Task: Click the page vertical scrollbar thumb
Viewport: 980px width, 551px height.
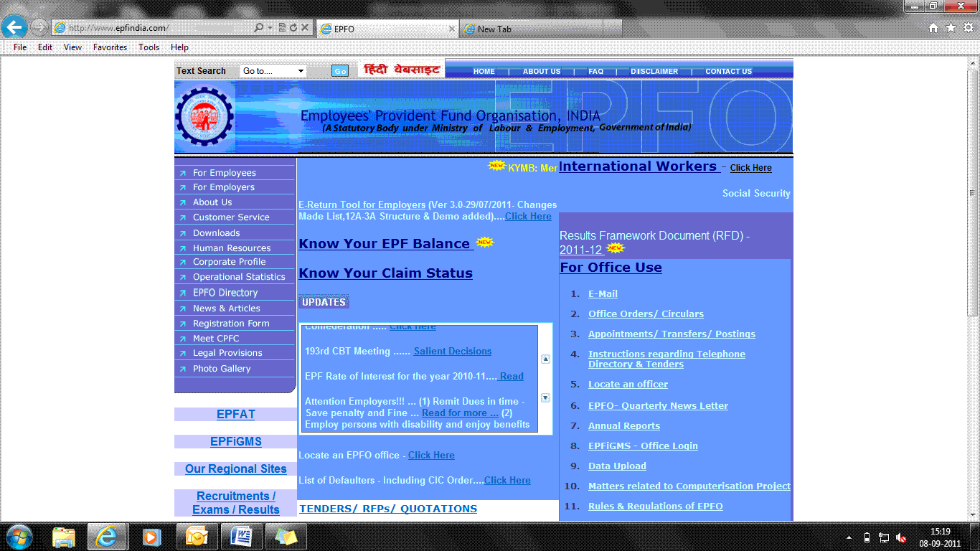Action: 973,192
